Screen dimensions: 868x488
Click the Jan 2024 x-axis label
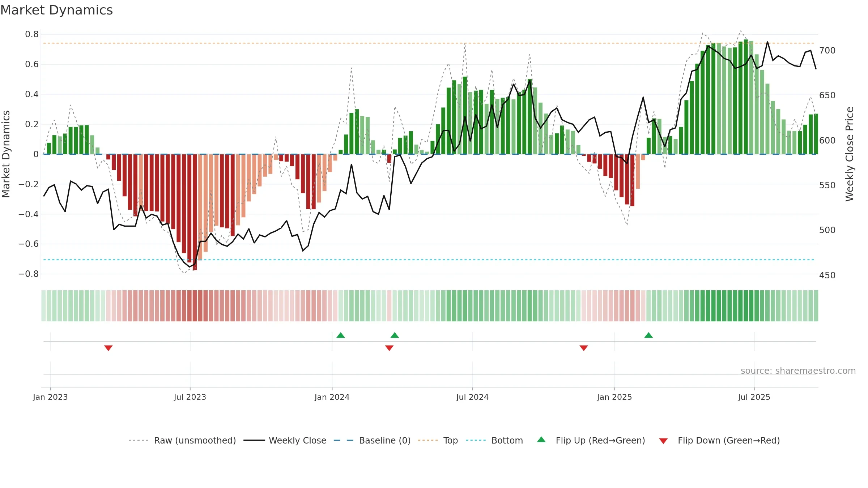(332, 397)
